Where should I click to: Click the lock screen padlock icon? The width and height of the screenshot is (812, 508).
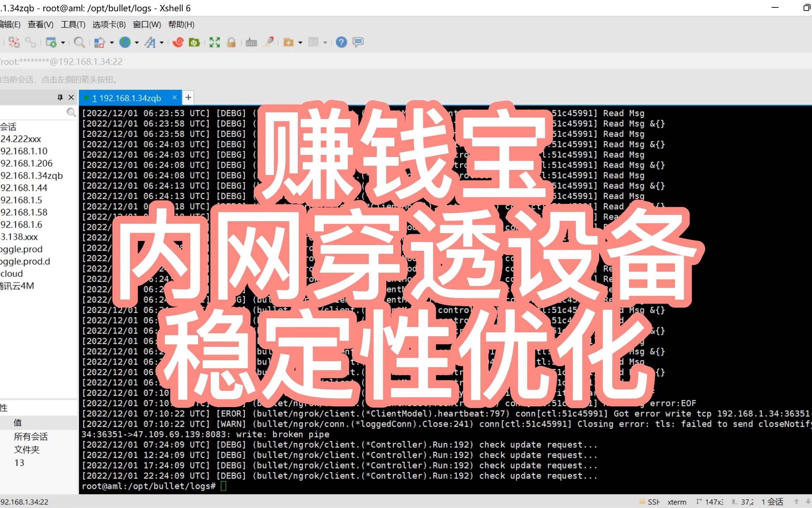click(x=231, y=43)
